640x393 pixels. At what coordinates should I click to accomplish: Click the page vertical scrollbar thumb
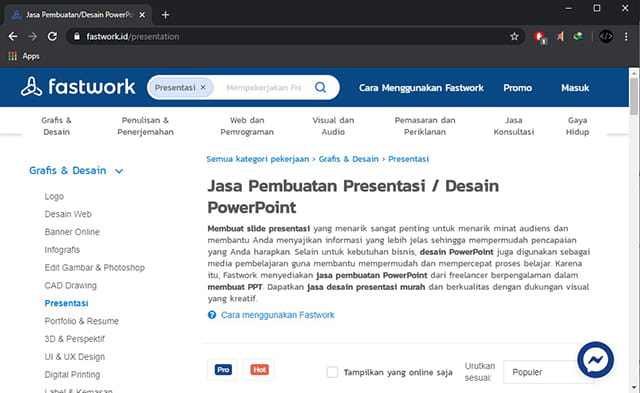pyautogui.click(x=634, y=96)
